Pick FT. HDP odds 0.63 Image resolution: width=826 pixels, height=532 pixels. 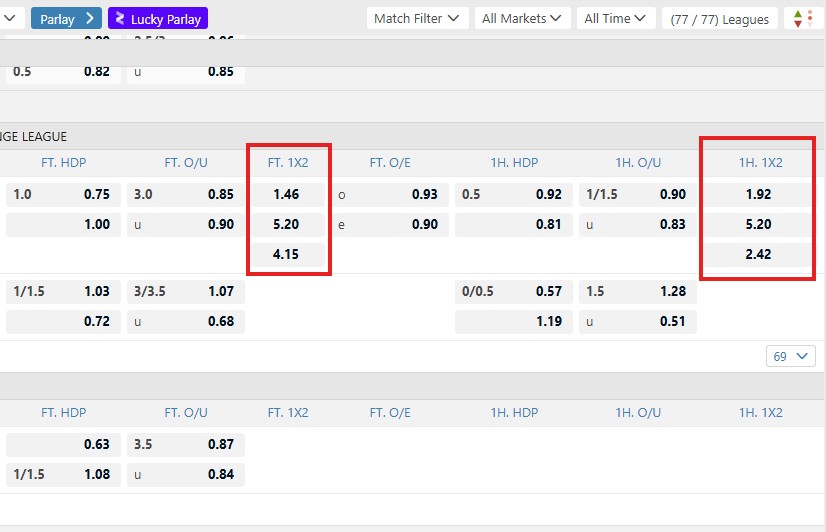coord(63,444)
